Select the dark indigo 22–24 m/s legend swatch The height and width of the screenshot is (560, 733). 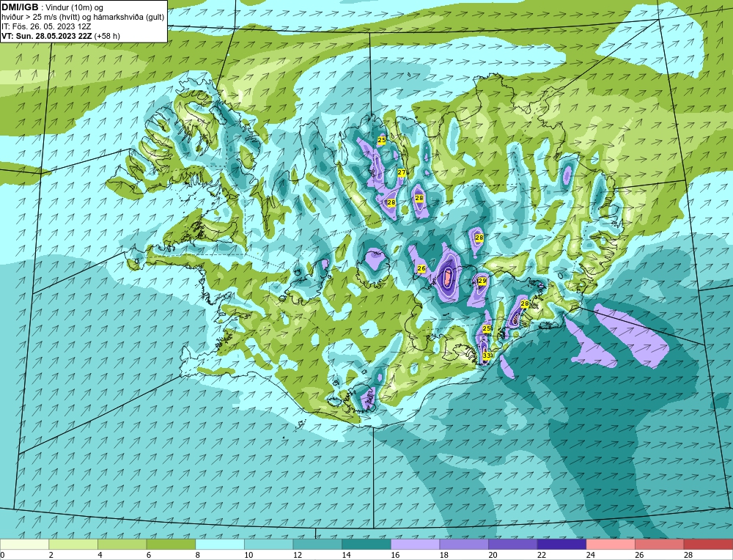pyautogui.click(x=562, y=545)
